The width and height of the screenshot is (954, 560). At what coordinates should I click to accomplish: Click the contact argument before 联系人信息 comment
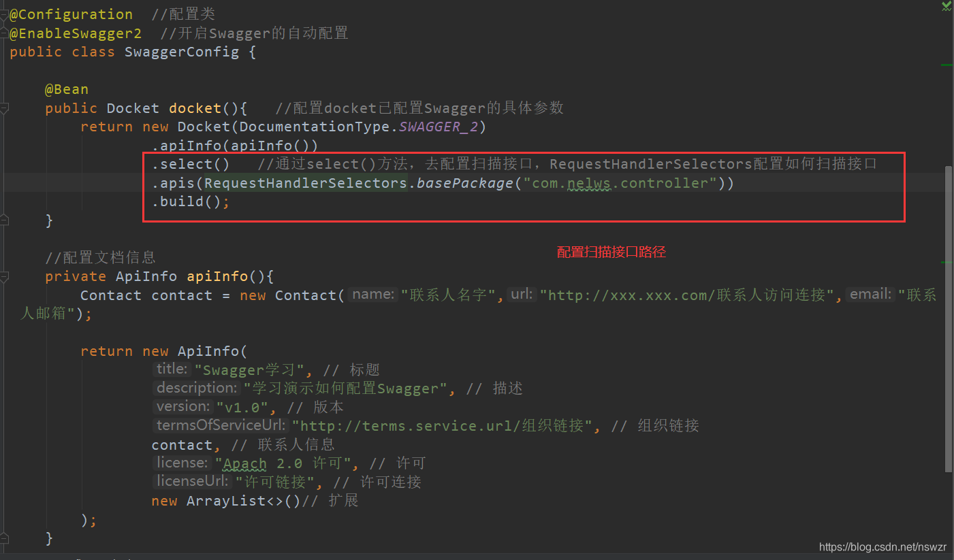(x=182, y=445)
